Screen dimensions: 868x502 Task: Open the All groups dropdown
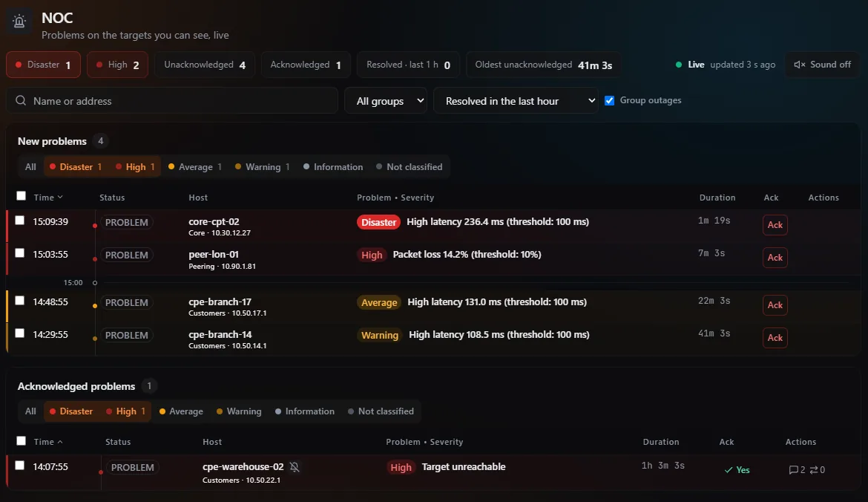[386, 101]
